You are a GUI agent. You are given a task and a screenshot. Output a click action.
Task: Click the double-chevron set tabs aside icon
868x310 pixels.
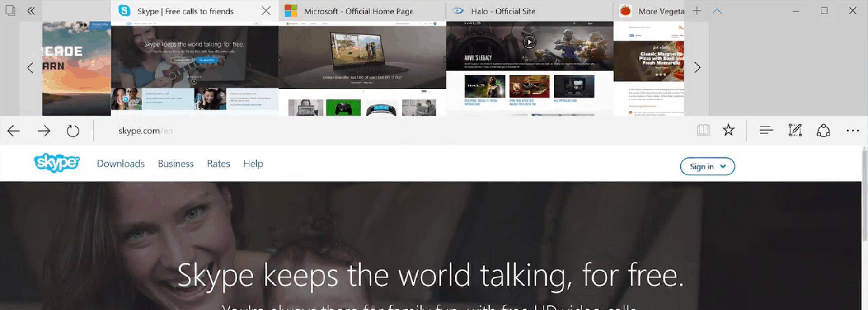point(31,11)
